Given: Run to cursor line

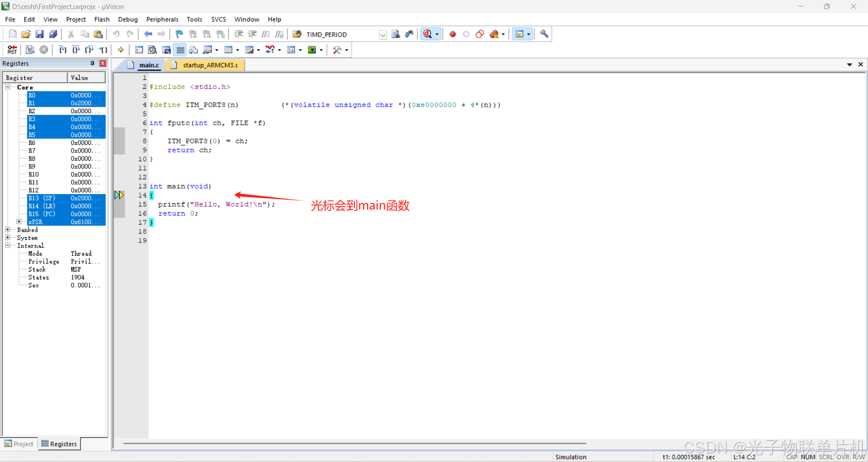Looking at the screenshot, I should pyautogui.click(x=103, y=50).
